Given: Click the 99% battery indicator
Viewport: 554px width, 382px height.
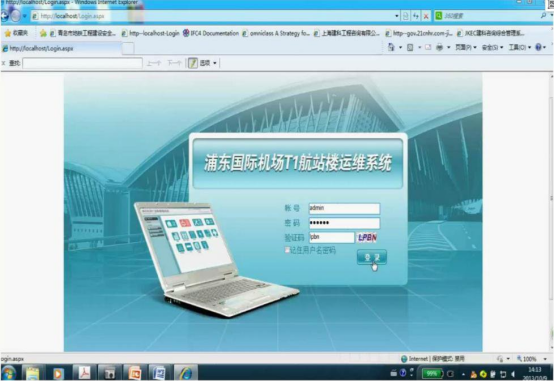Looking at the screenshot, I should point(431,374).
